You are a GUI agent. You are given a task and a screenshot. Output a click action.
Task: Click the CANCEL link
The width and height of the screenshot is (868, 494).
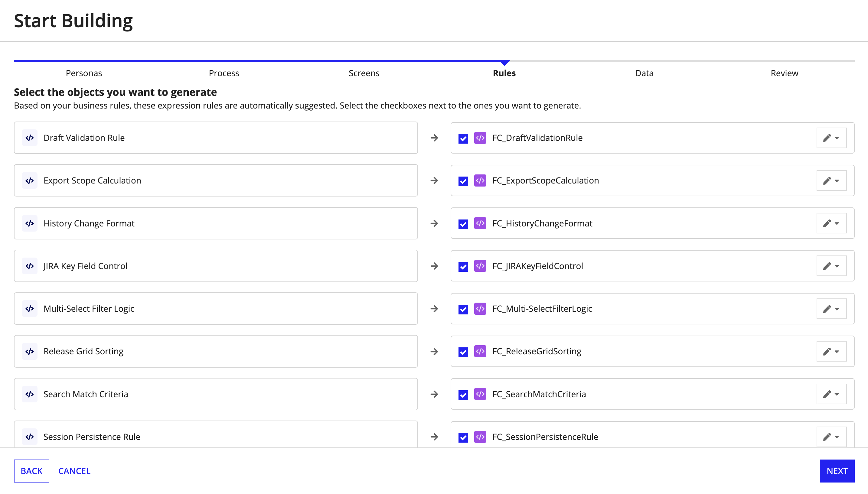(74, 471)
